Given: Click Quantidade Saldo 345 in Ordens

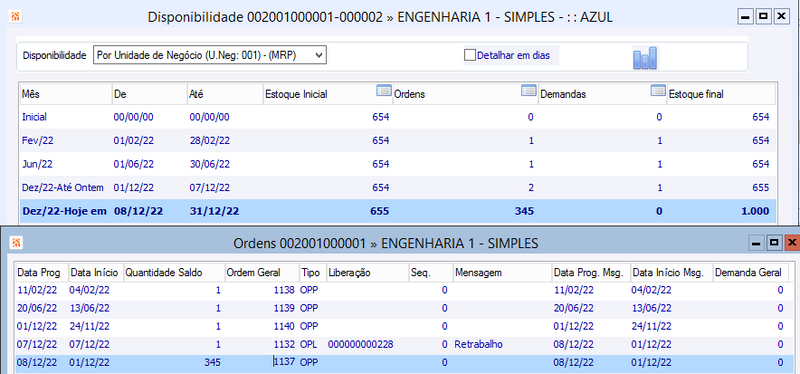Looking at the screenshot, I should pyautogui.click(x=212, y=362).
